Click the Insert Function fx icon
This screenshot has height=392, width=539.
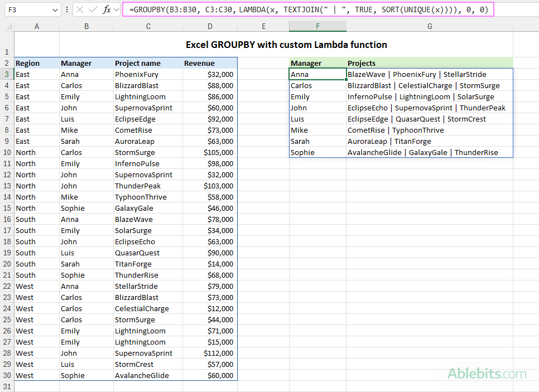(107, 9)
